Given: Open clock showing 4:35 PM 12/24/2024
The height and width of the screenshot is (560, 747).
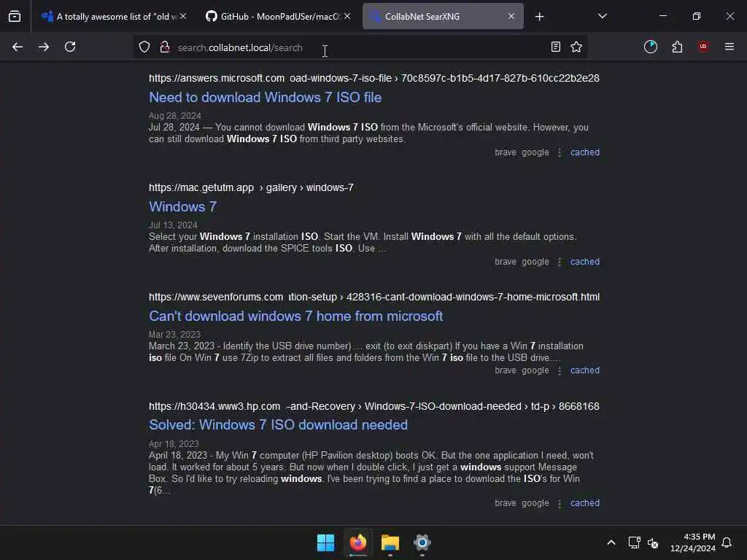Looking at the screenshot, I should [x=693, y=542].
